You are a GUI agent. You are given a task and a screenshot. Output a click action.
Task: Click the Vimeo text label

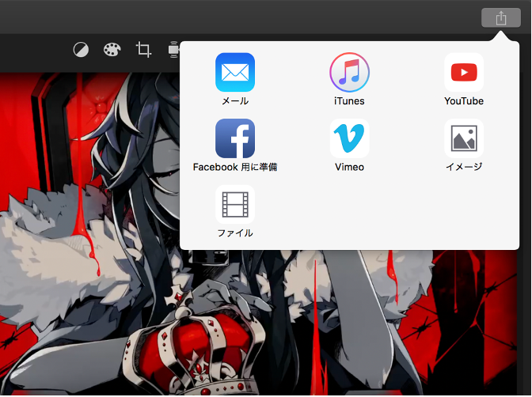pos(349,167)
